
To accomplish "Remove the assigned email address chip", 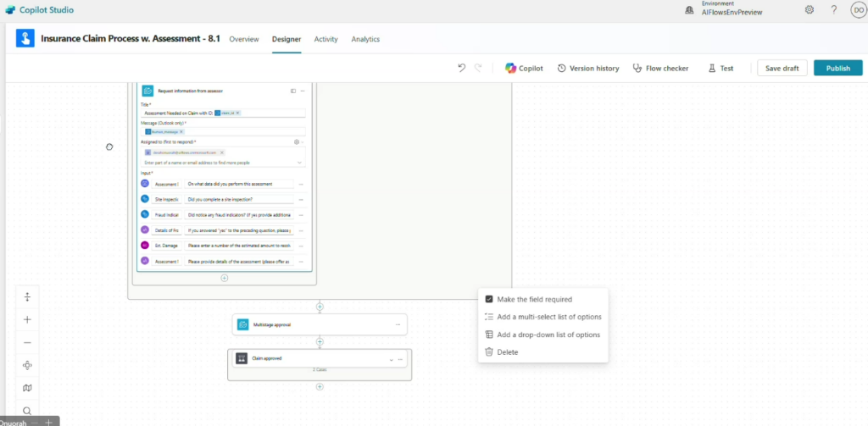I will pyautogui.click(x=222, y=152).
